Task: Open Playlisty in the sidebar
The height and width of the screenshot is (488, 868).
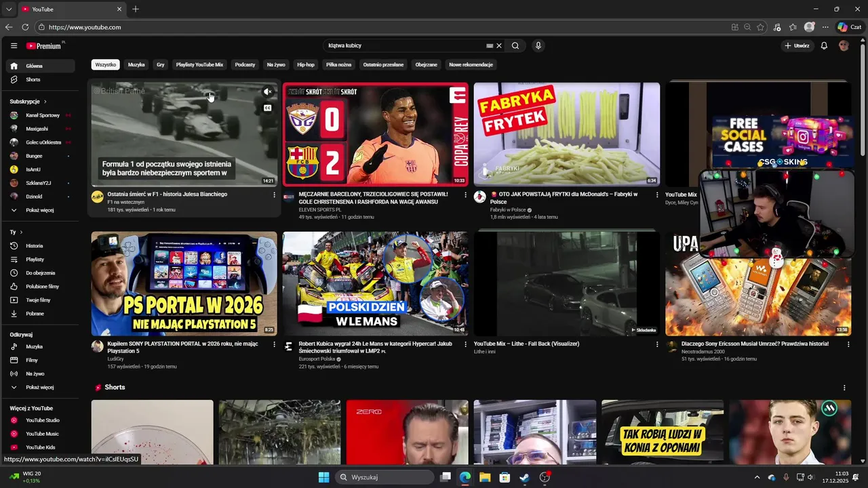Action: (42, 259)
